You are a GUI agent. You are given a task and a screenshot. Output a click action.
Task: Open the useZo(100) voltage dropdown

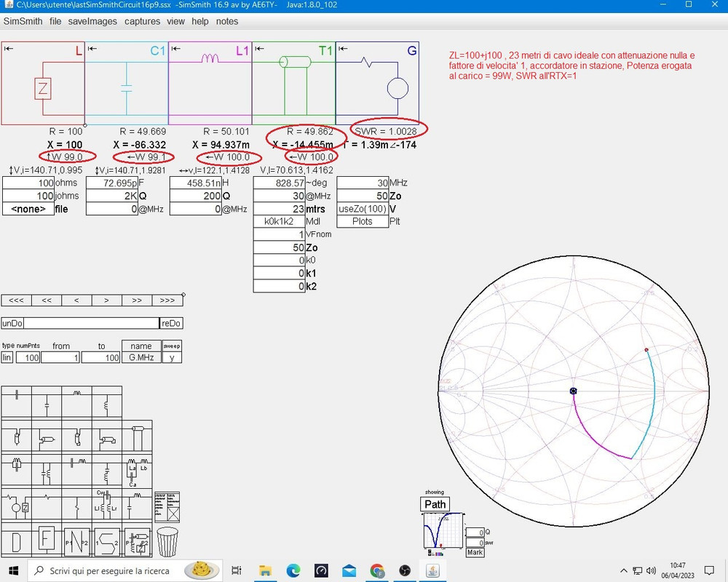click(x=363, y=209)
